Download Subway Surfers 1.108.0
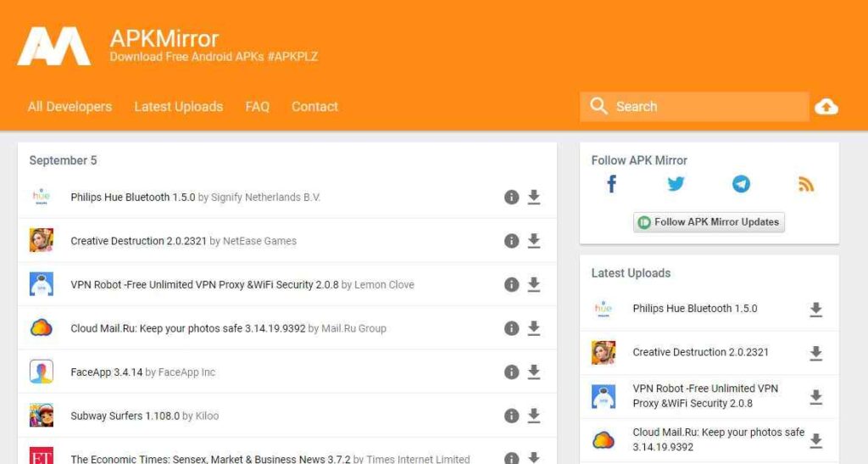Image resolution: width=868 pixels, height=464 pixels. pos(534,416)
